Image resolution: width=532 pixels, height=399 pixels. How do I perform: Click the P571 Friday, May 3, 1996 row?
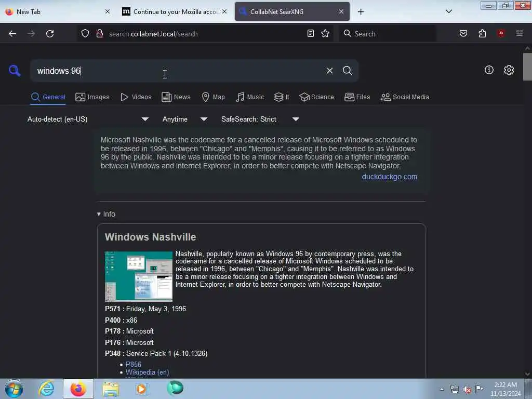click(x=145, y=309)
